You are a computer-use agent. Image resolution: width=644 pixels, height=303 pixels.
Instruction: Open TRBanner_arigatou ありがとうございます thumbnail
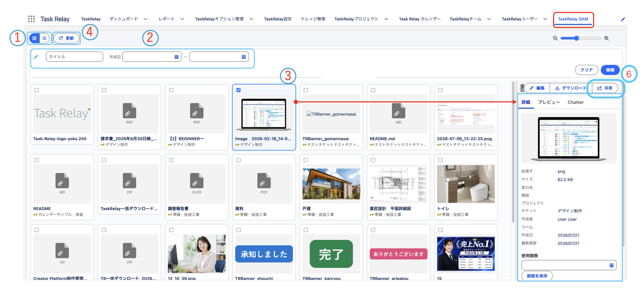[x=399, y=254]
